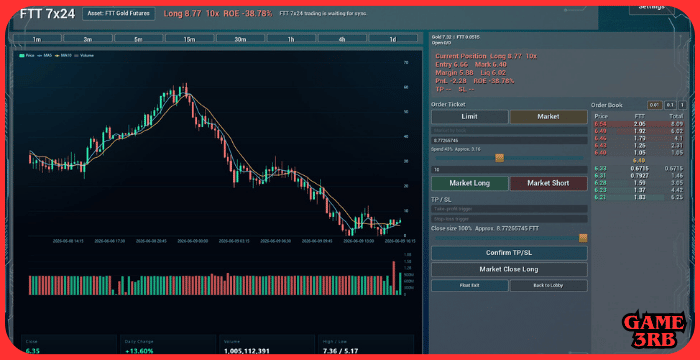700x360 pixels.
Task: Click the Take-profit trigger field
Action: [509, 209]
